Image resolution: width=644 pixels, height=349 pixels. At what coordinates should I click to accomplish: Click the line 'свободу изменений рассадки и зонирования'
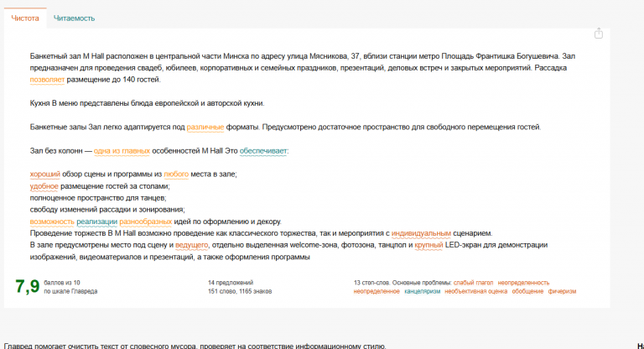click(107, 210)
